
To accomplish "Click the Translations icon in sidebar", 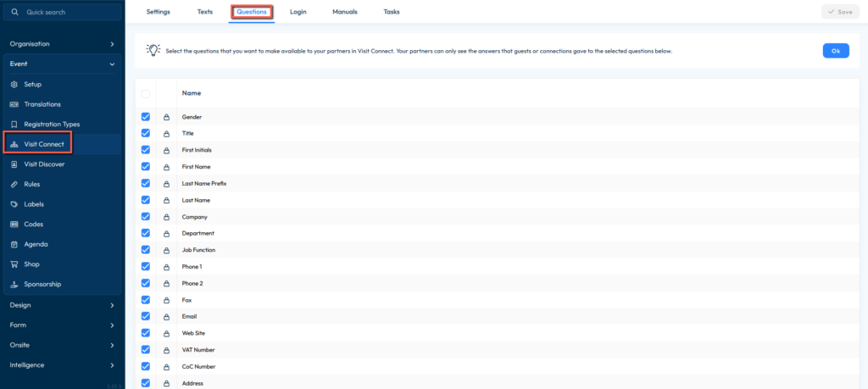I will 14,104.
